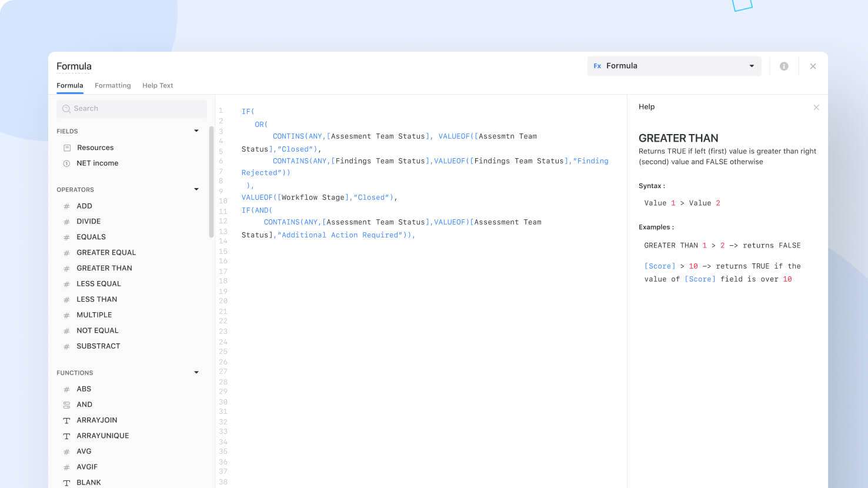The image size is (868, 488).
Task: Click the hash icon beside LESS THAN
Action: pos(66,300)
